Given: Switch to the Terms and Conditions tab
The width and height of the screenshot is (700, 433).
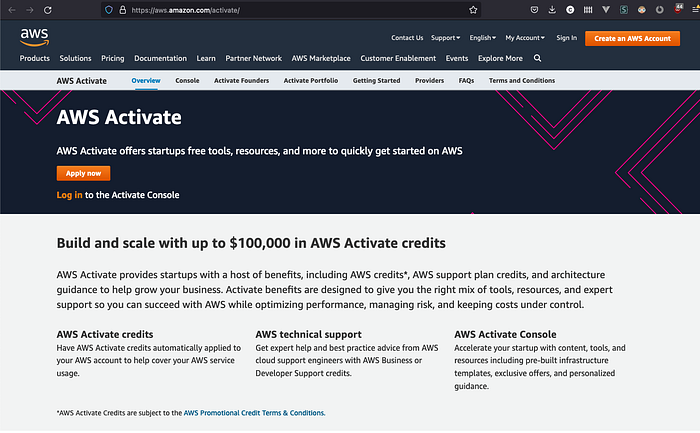Looking at the screenshot, I should (x=521, y=81).
